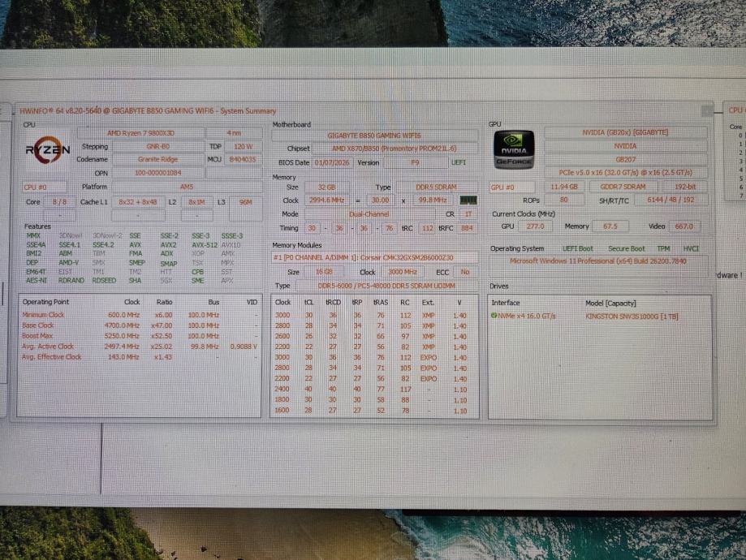
Task: Click the Minimum Clock operating point row
Action: 140,315
